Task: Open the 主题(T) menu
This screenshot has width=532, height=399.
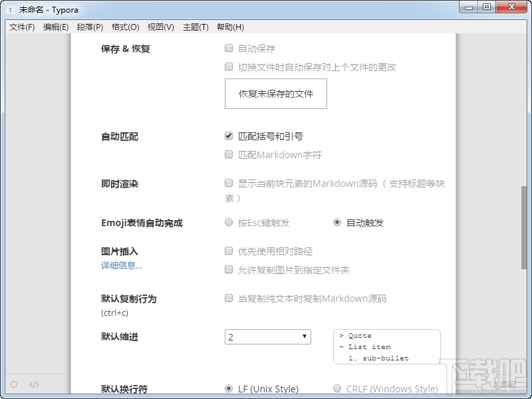Action: click(x=196, y=27)
